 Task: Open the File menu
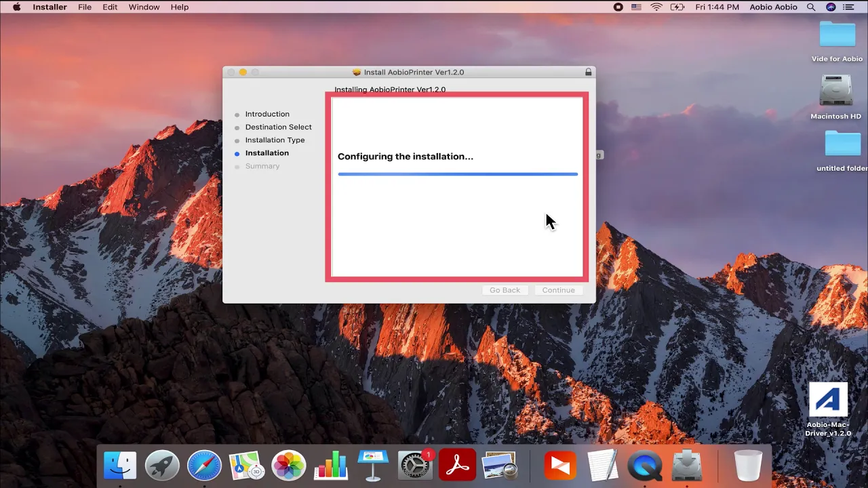[x=85, y=7]
